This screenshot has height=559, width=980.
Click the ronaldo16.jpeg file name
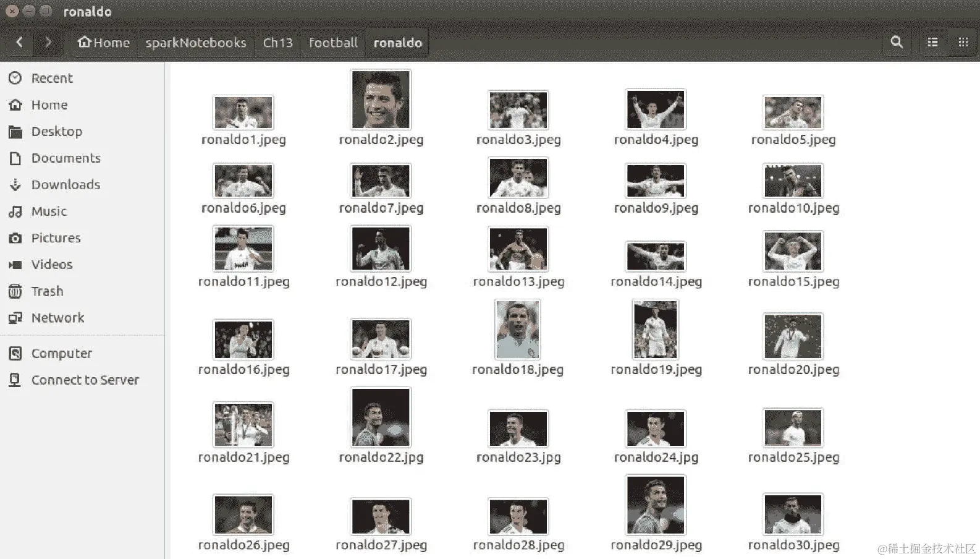click(x=243, y=369)
